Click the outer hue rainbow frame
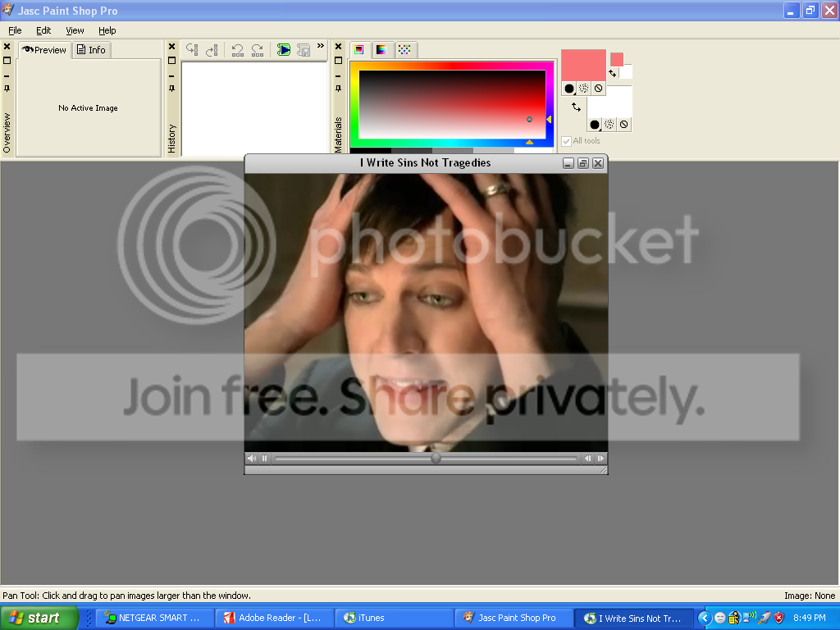The width and height of the screenshot is (840, 630). (452, 66)
